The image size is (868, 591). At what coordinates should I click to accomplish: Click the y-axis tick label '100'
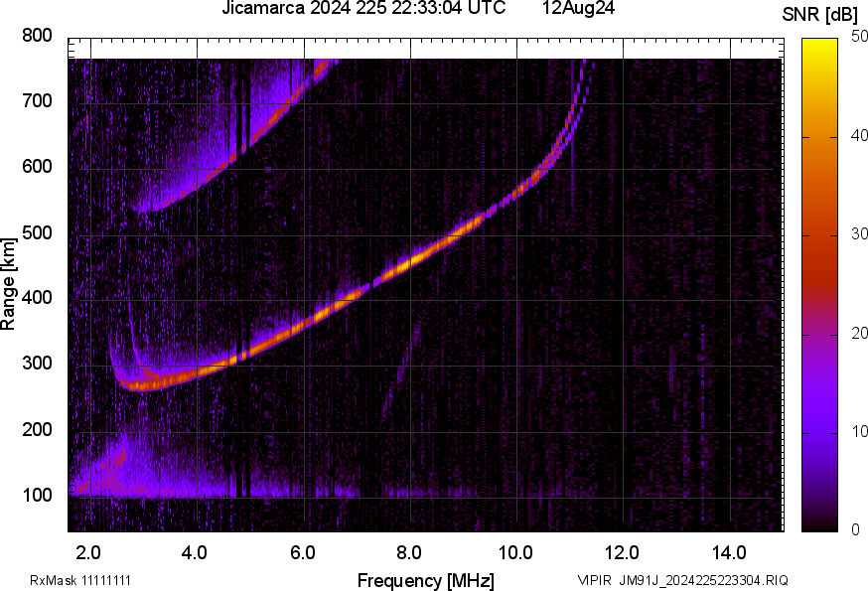[37, 495]
